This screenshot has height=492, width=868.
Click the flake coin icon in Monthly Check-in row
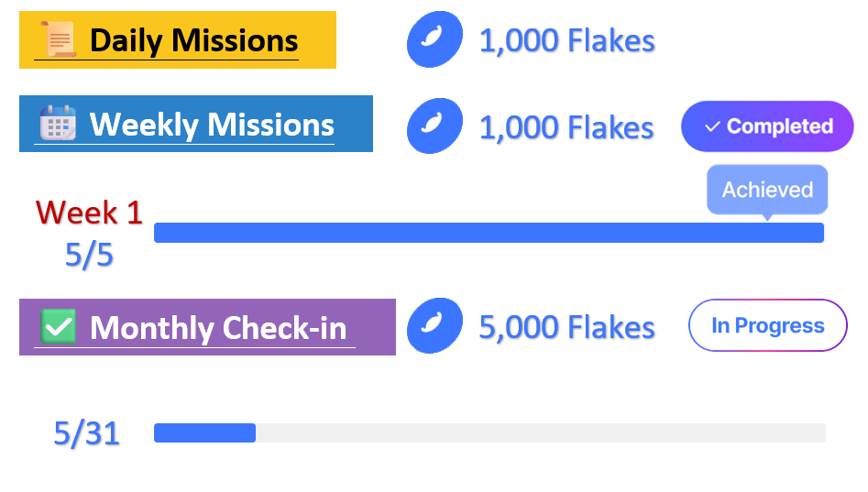coord(435,325)
